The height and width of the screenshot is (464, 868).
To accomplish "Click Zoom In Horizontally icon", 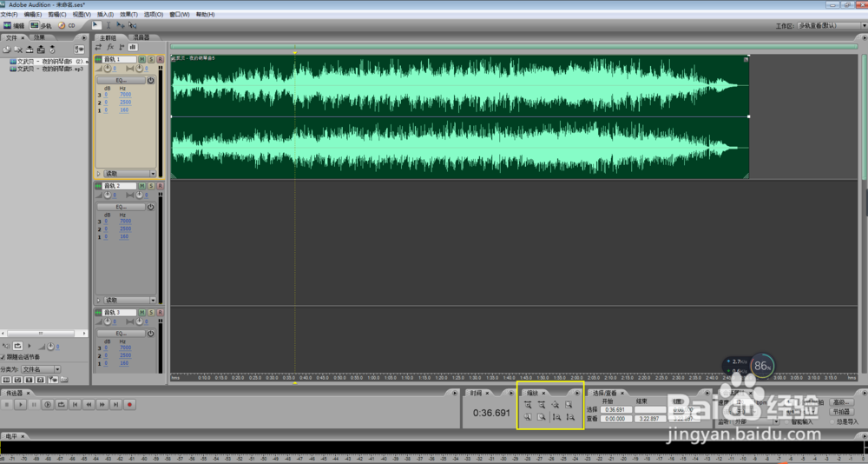I will click(528, 405).
